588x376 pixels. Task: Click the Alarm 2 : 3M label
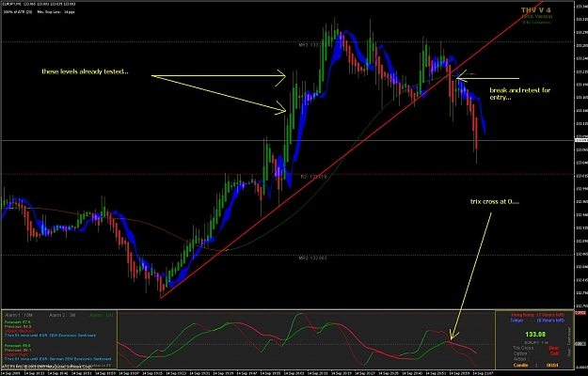[61, 315]
